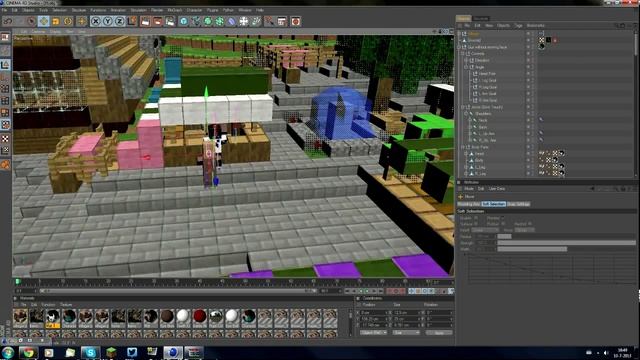
Task: Expand the R_Leg object
Action: pos(466,173)
